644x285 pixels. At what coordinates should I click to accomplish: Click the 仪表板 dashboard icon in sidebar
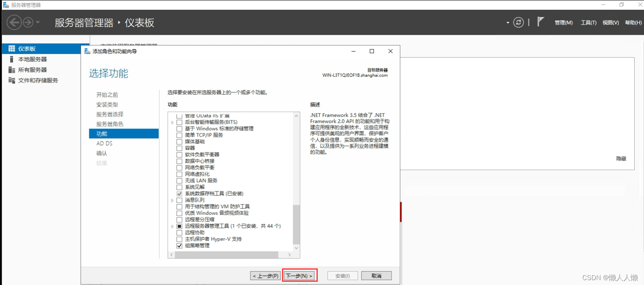point(12,49)
